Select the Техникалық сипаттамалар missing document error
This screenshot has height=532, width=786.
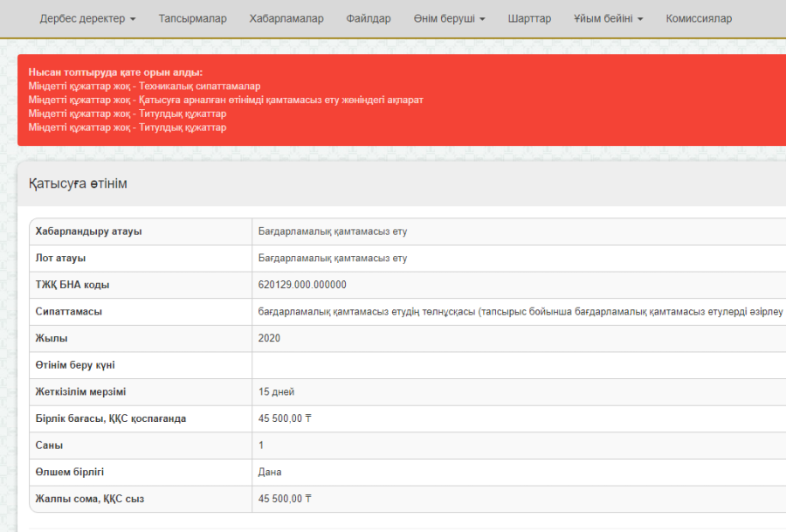click(x=144, y=86)
